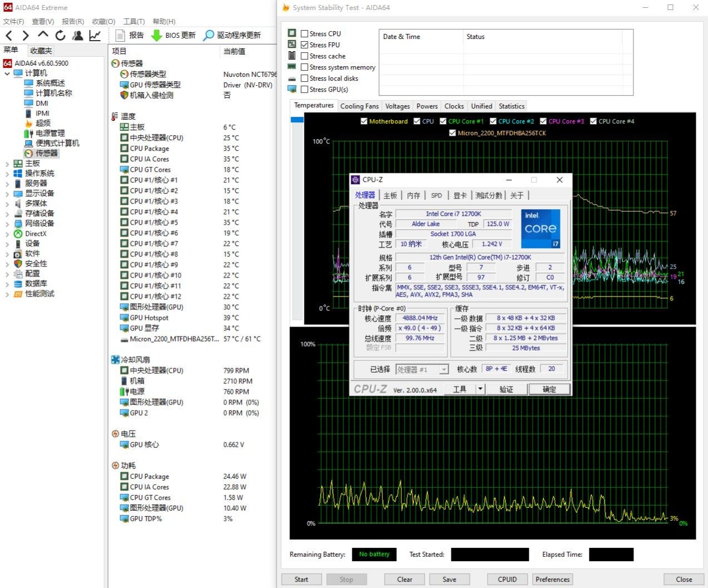Click the up-level arrow in AIDA64 toolbar
Screen dimensions: 708x588
click(x=43, y=35)
